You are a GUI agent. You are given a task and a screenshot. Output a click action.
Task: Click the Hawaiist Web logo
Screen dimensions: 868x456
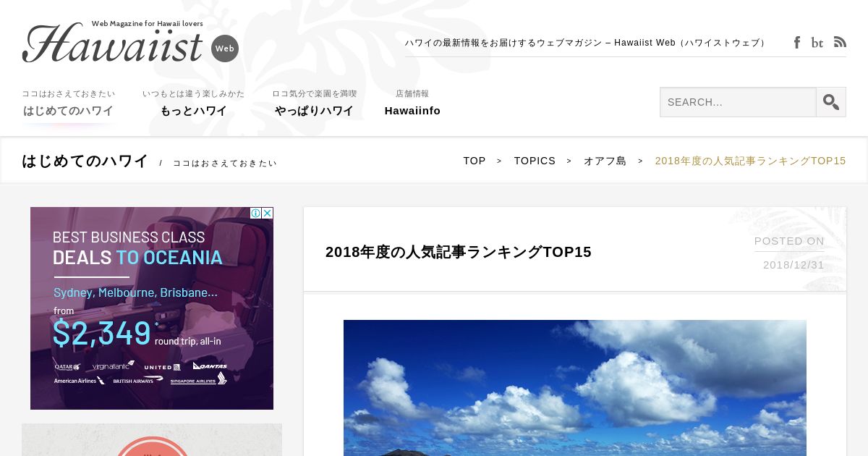pos(130,42)
